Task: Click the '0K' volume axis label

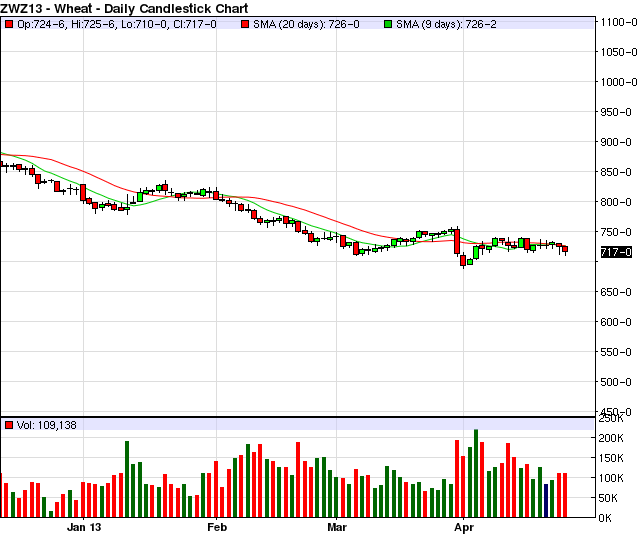Action: click(605, 518)
